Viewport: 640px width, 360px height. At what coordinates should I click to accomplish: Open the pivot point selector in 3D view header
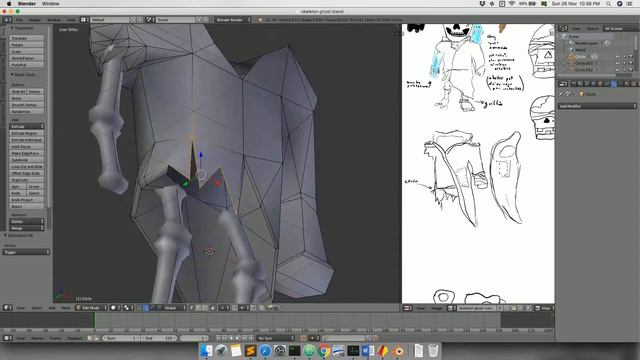[129, 308]
